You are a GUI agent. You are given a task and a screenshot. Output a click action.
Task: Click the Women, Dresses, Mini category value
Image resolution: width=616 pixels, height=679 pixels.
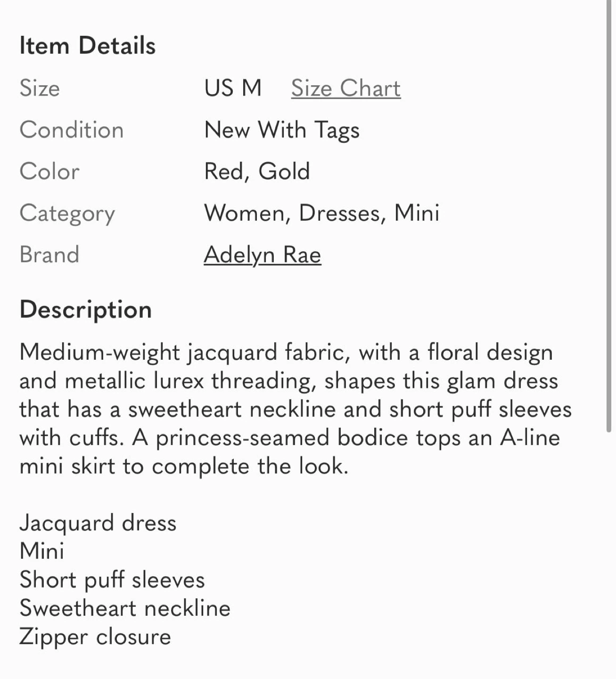[322, 213]
